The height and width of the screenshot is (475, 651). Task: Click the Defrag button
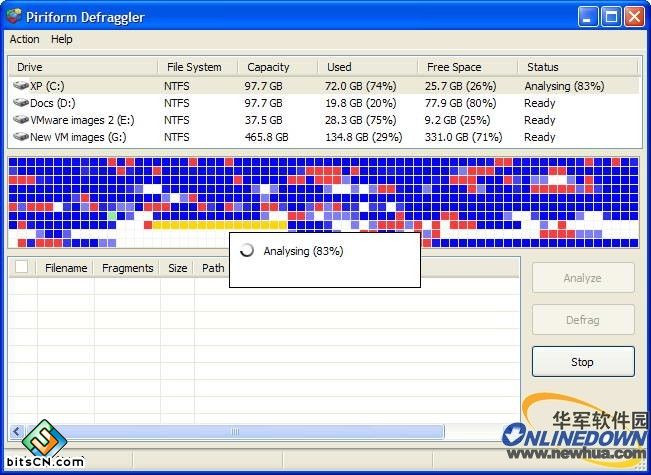pos(582,320)
